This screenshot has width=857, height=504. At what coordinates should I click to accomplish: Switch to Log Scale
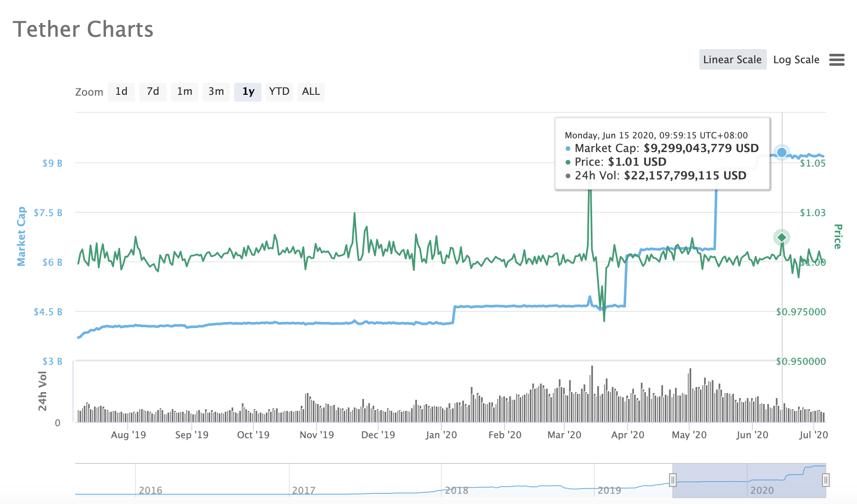(x=796, y=60)
